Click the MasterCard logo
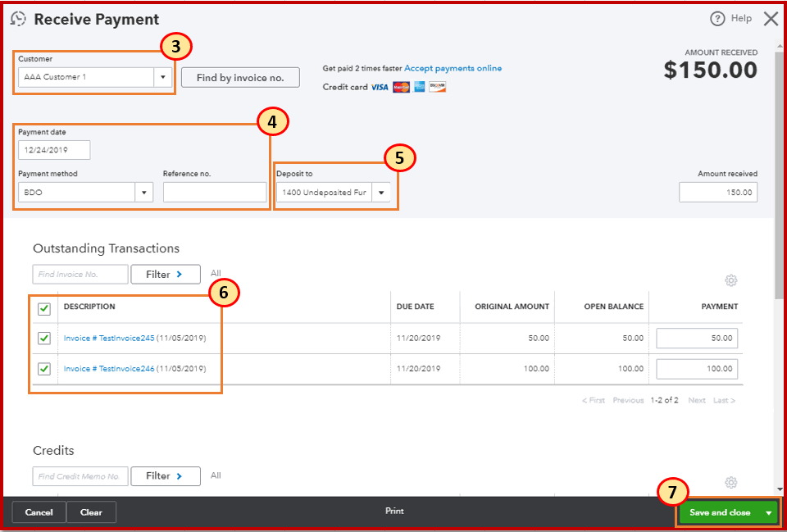 tap(402, 88)
